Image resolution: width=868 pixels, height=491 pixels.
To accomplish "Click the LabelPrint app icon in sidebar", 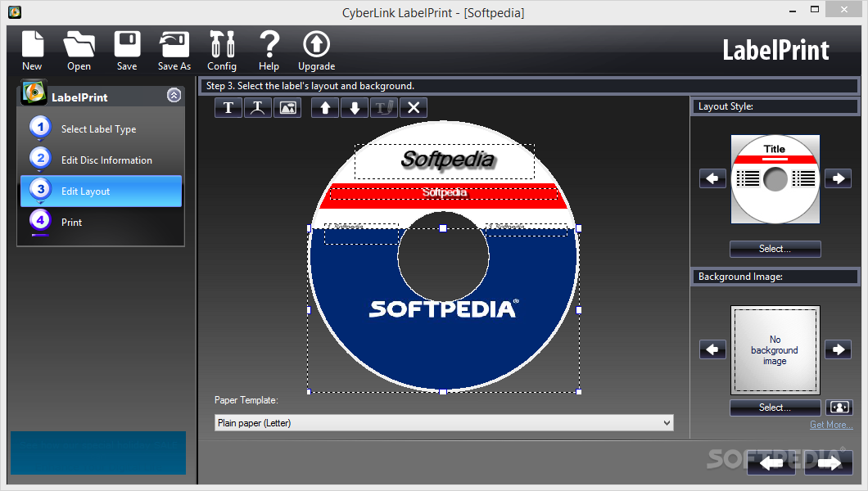I will 34,92.
